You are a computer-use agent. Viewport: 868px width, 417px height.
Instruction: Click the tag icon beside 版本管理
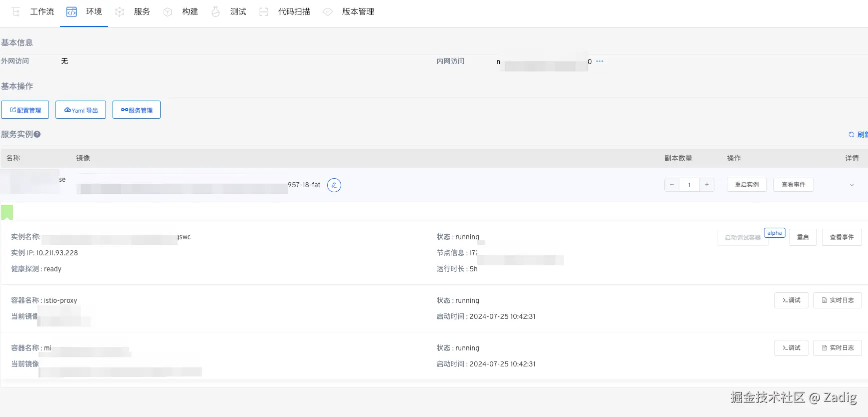(x=328, y=12)
